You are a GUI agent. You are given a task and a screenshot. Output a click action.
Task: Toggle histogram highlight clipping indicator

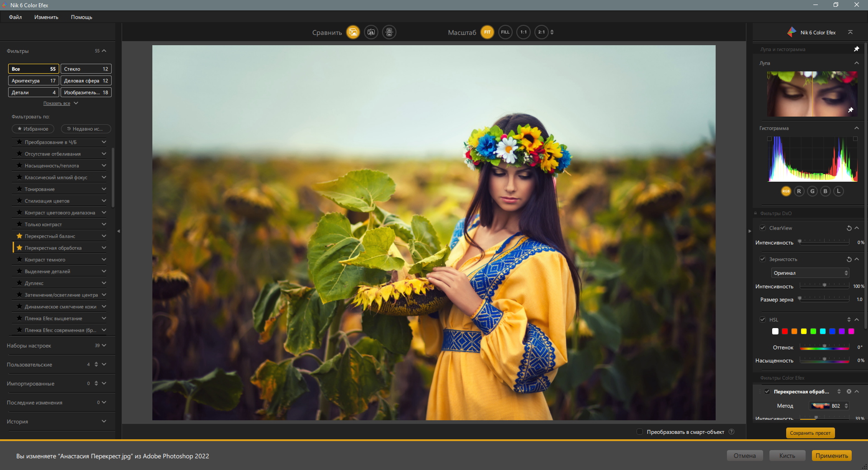855,139
